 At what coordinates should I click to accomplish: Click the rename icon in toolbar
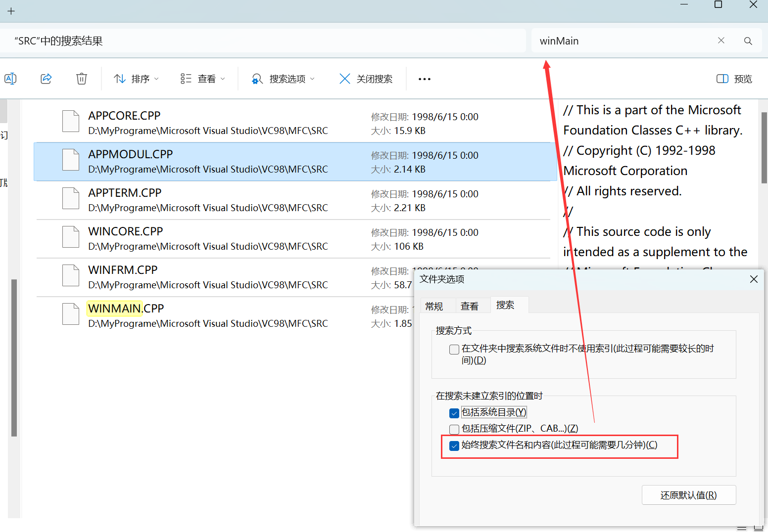pyautogui.click(x=10, y=79)
